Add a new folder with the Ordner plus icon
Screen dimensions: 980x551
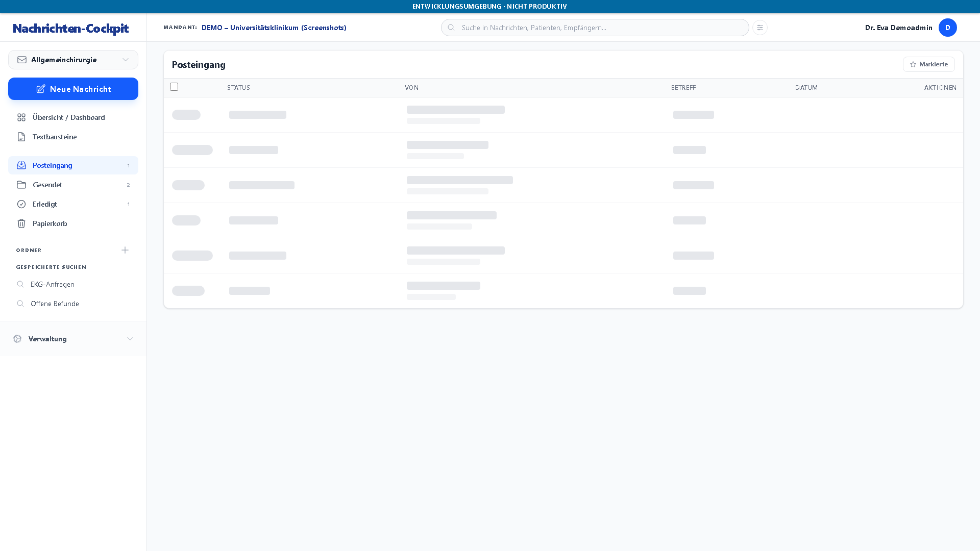(125, 250)
